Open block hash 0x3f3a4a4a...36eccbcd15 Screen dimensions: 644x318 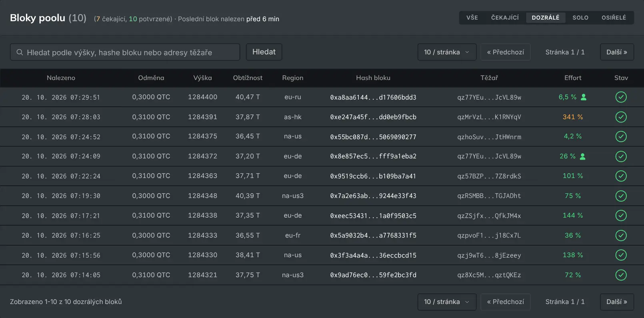pos(373,255)
